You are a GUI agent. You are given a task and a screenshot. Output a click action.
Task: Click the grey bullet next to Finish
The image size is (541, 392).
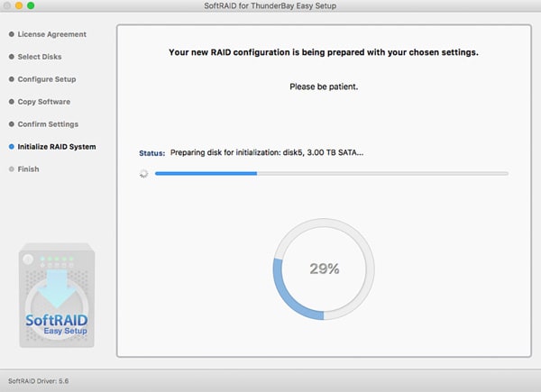[x=11, y=169]
